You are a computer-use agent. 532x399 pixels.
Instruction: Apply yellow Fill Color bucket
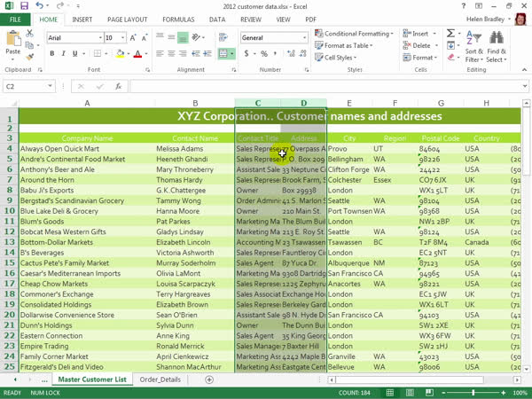pyautogui.click(x=121, y=53)
